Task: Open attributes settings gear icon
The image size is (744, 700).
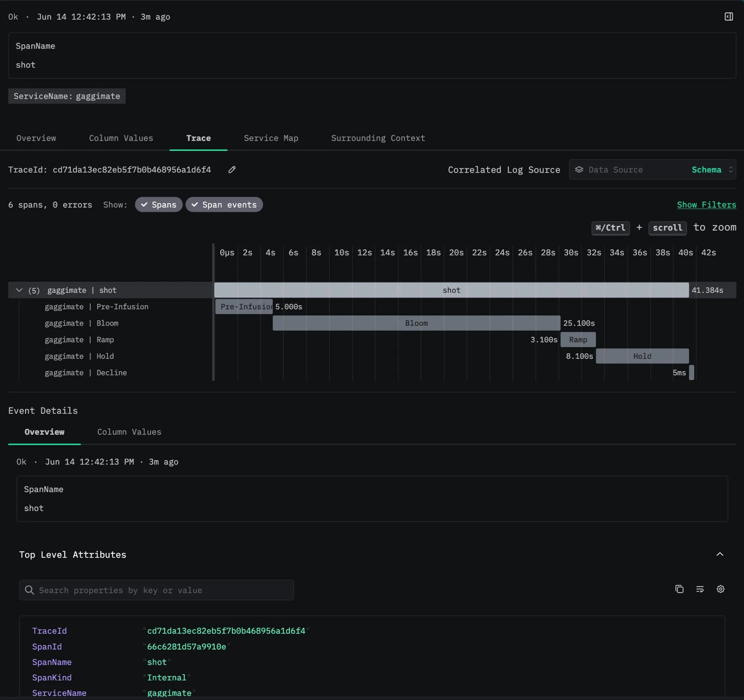Action: tap(720, 589)
